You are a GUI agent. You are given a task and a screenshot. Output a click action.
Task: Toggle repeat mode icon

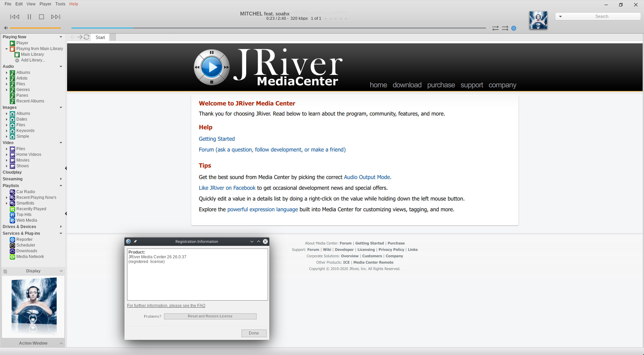(495, 28)
